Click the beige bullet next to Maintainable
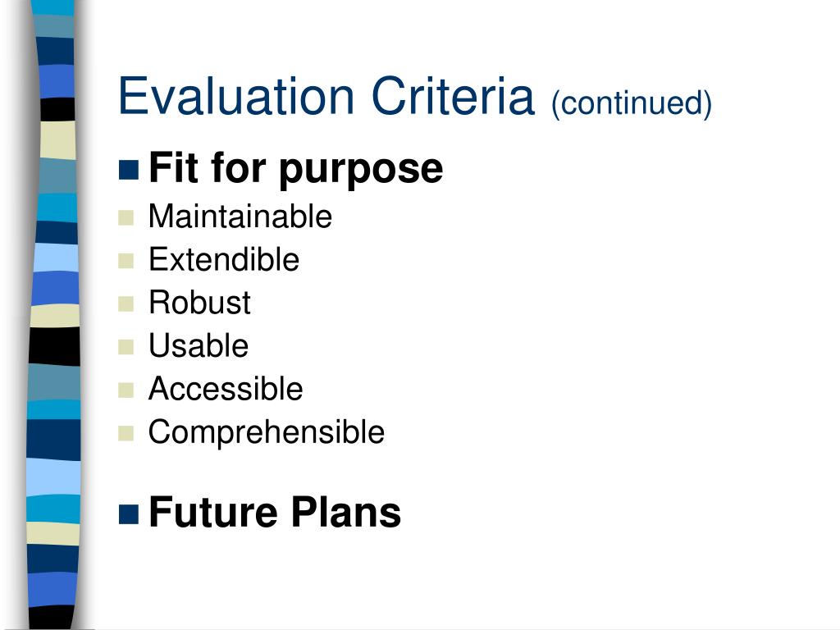840x630 pixels. (x=126, y=217)
